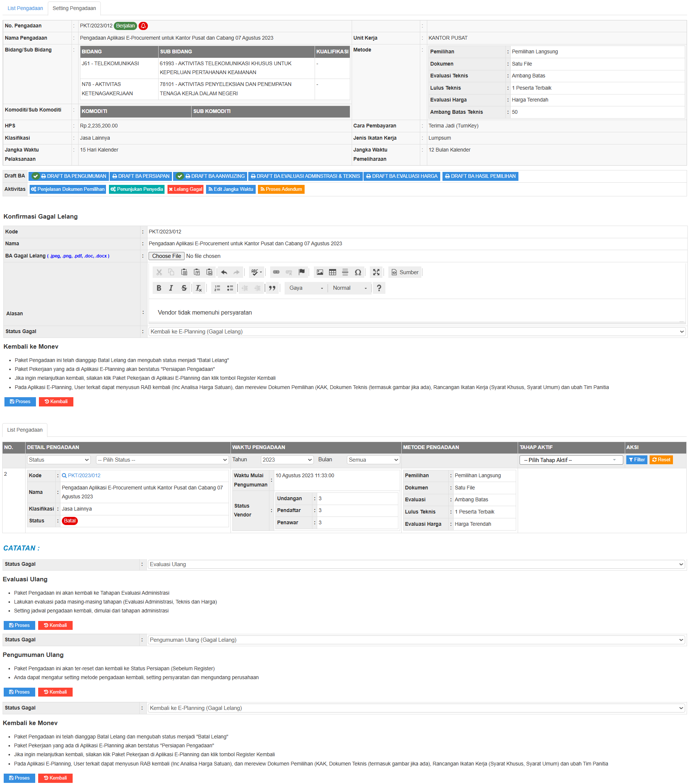Open Status Gagal dropdown in Konfirmasi Gagal Lelang
Viewport: 690px width, 784px height.
pos(417,332)
